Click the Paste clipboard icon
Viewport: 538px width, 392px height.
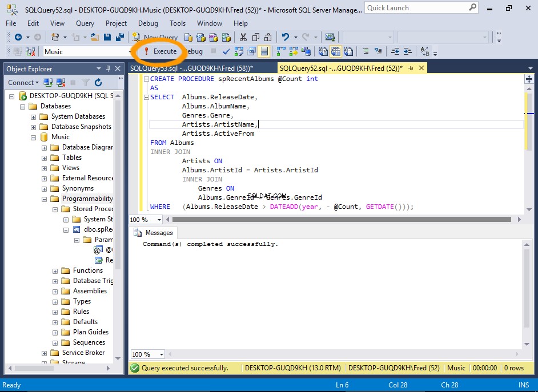point(268,37)
